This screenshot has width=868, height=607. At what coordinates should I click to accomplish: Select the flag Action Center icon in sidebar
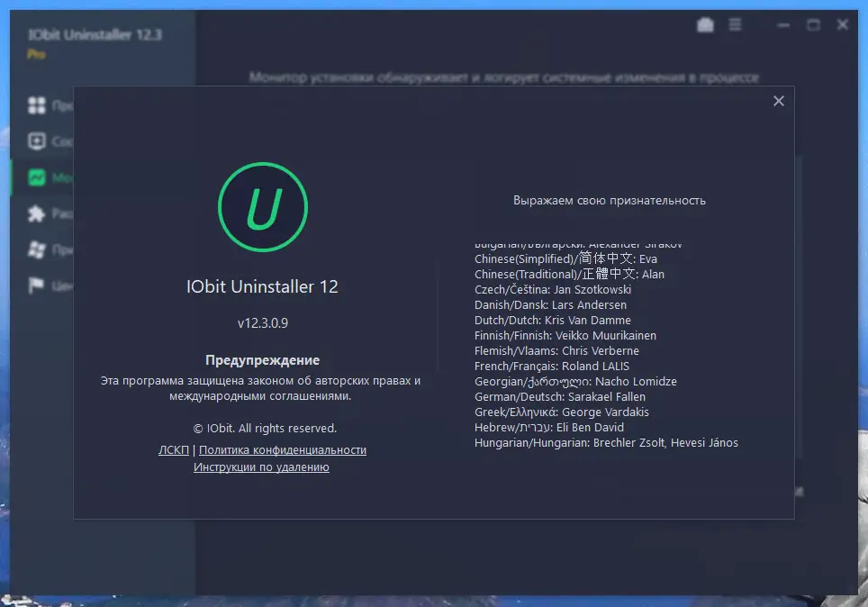tap(37, 285)
